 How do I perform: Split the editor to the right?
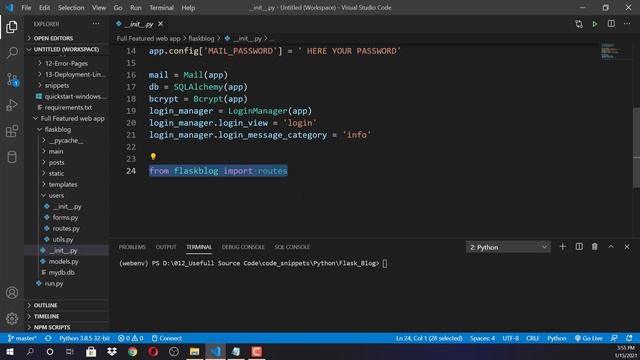tap(611, 24)
